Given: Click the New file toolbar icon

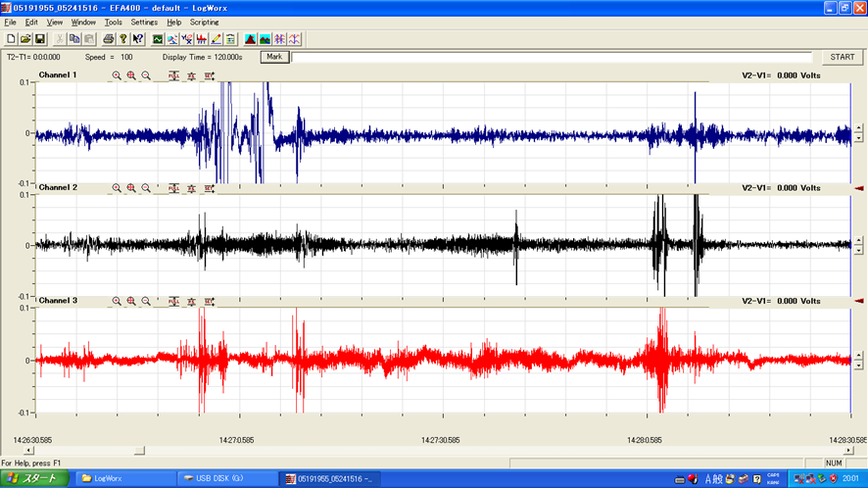Looking at the screenshot, I should point(11,39).
